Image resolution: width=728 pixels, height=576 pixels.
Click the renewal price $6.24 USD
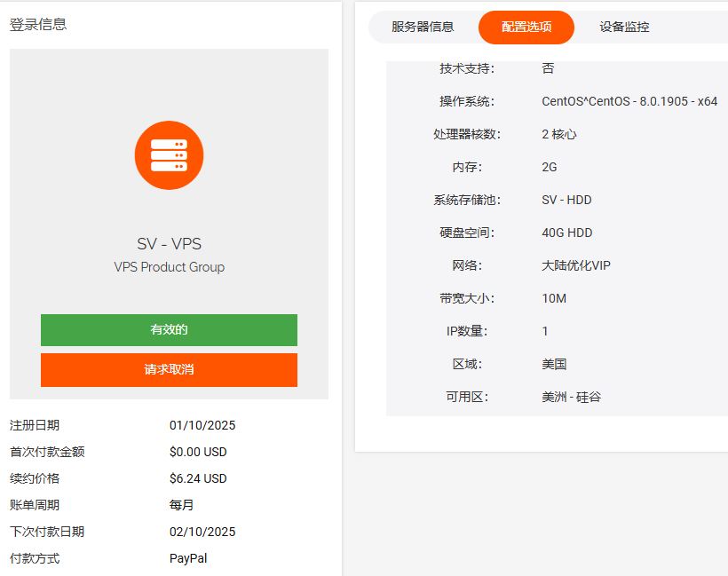[x=198, y=478]
